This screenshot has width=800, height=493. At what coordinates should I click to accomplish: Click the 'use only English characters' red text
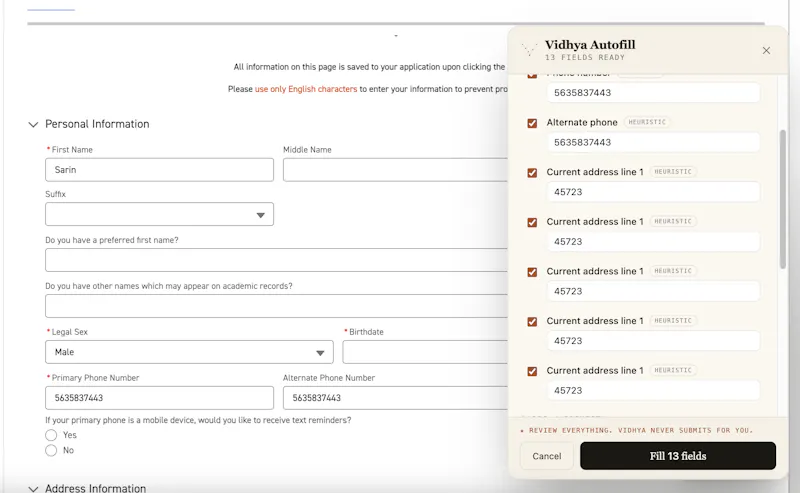pos(306,89)
